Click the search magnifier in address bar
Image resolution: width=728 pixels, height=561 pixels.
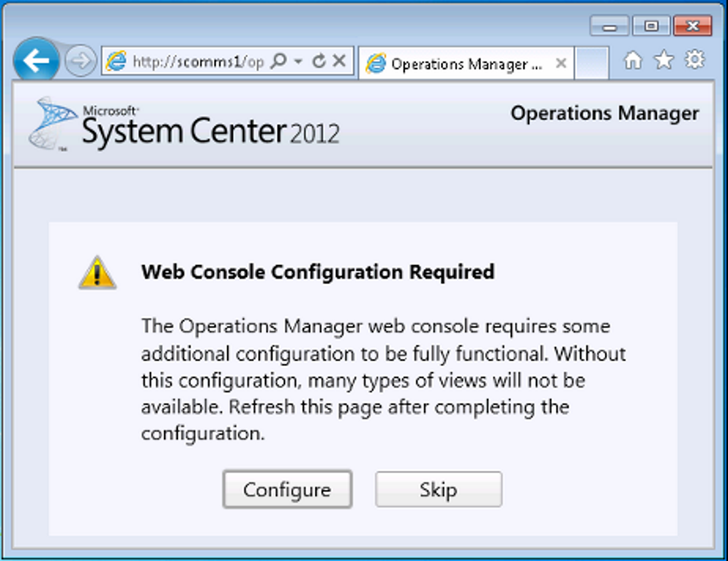tap(279, 61)
